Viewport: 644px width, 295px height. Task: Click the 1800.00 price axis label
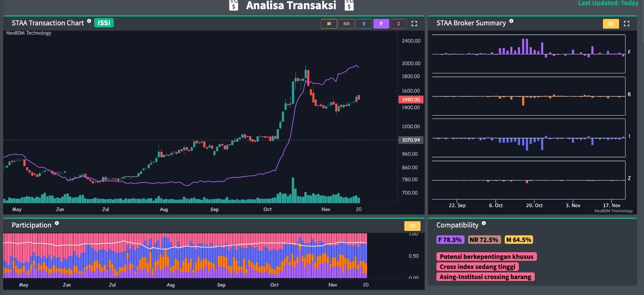[411, 76]
